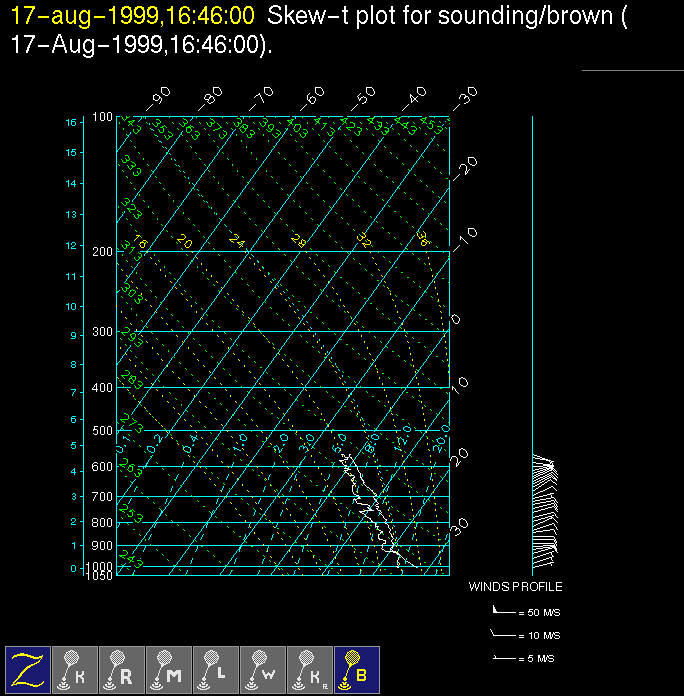
Task: Click the yellow date 17-aug-1999,16:46:00 in title
Action: click(x=132, y=18)
